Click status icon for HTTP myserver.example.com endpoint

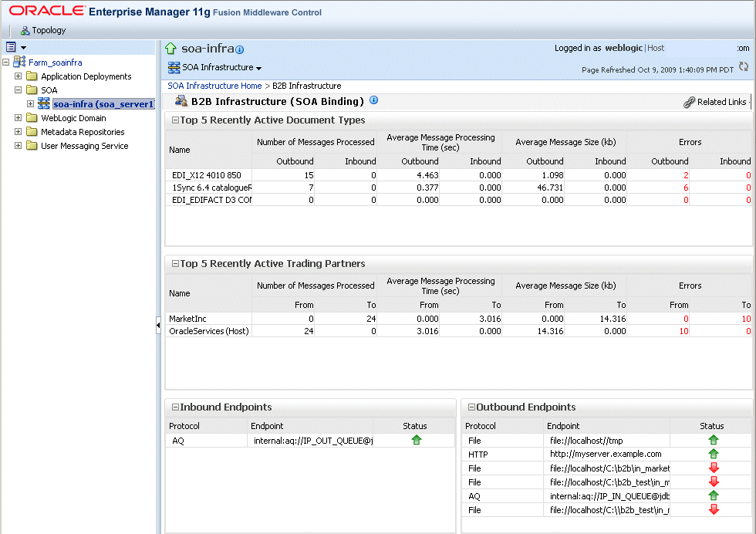[714, 454]
